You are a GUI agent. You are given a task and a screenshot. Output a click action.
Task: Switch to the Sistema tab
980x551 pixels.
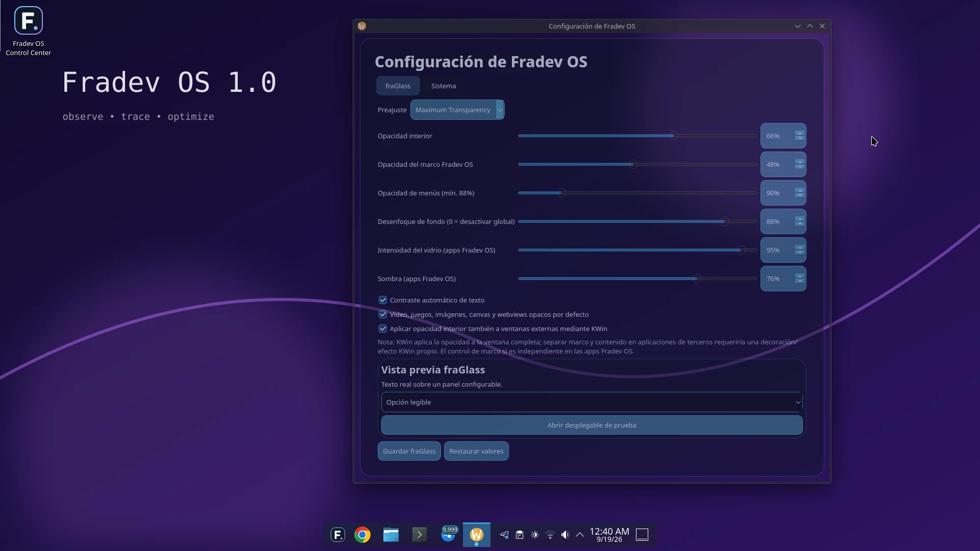pos(444,86)
